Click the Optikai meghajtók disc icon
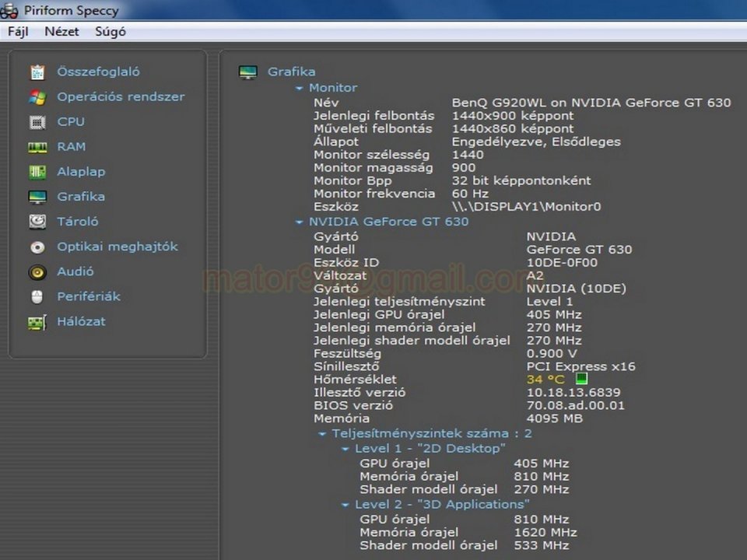 point(37,247)
